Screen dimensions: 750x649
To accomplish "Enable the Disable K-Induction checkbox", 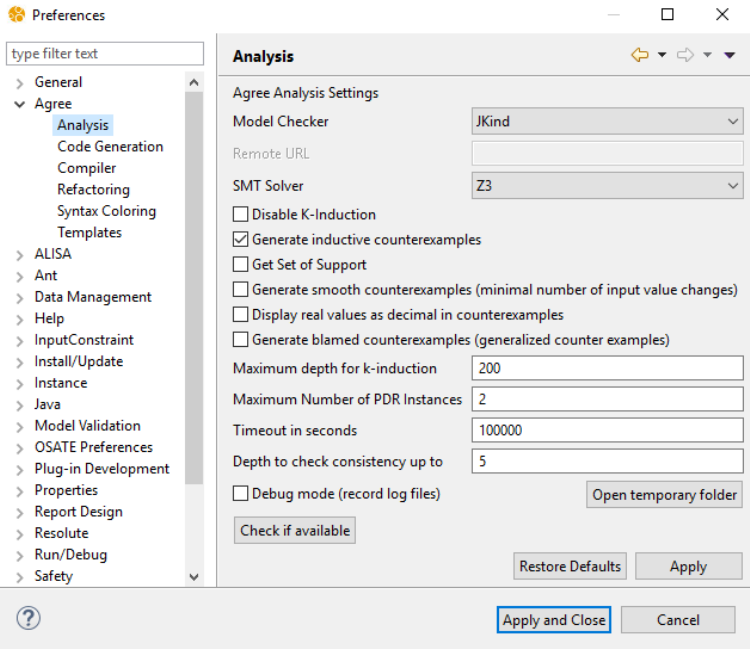I will click(x=241, y=214).
